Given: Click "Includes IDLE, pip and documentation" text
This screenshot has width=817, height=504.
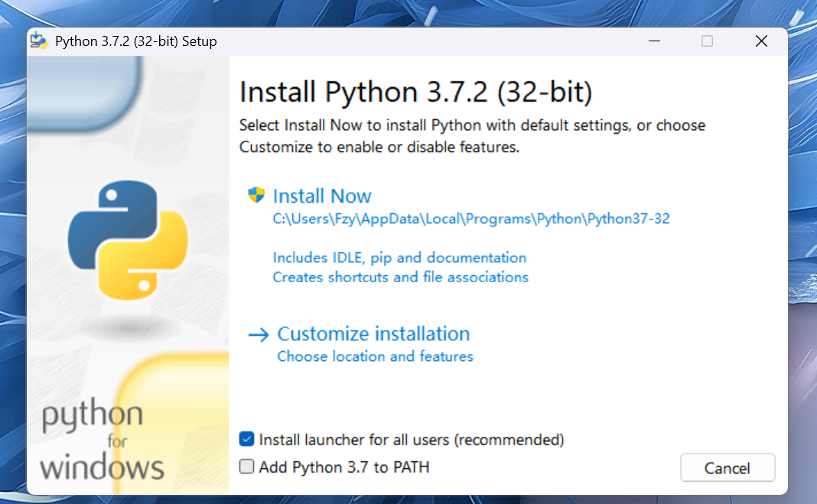Looking at the screenshot, I should pyautogui.click(x=399, y=258).
